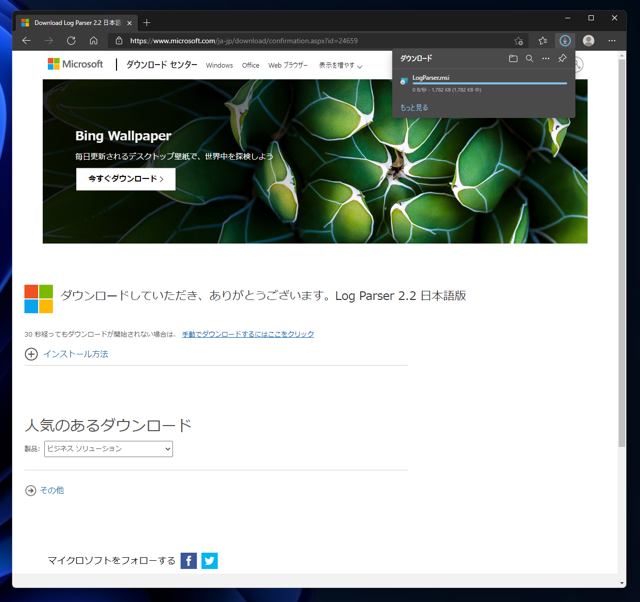Open Microsoft Facebook page icon

coord(189,560)
